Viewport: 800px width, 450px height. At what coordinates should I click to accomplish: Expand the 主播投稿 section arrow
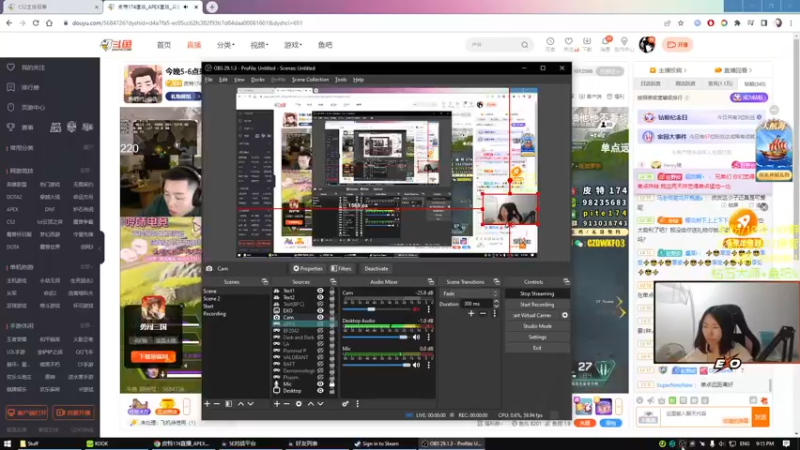[685, 70]
